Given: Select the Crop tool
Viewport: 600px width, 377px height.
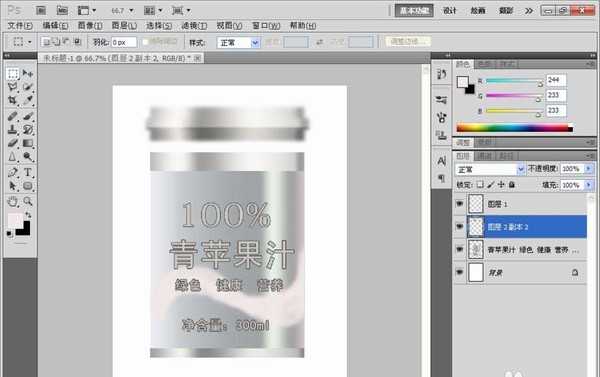Looking at the screenshot, I should (13, 100).
